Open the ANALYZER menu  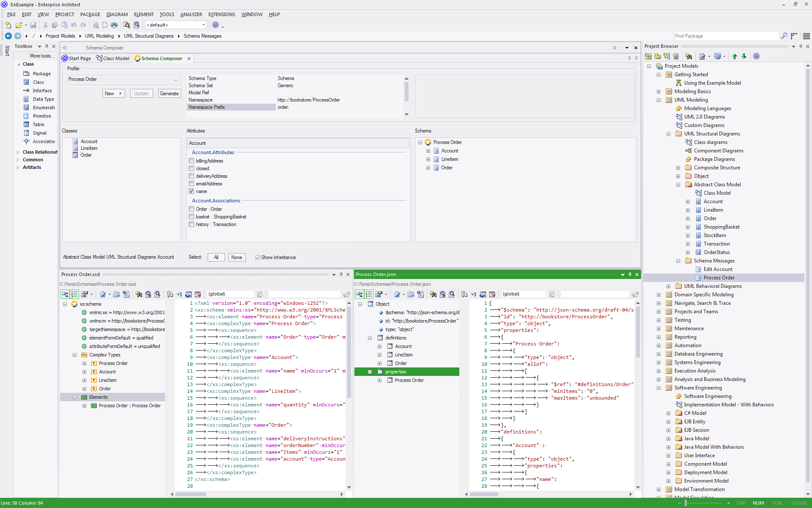point(191,14)
